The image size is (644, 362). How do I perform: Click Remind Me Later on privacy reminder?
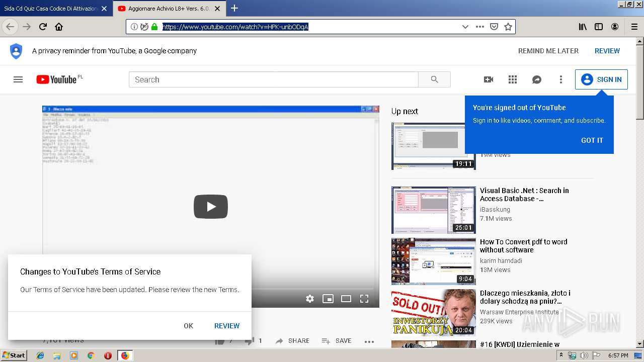(x=548, y=51)
